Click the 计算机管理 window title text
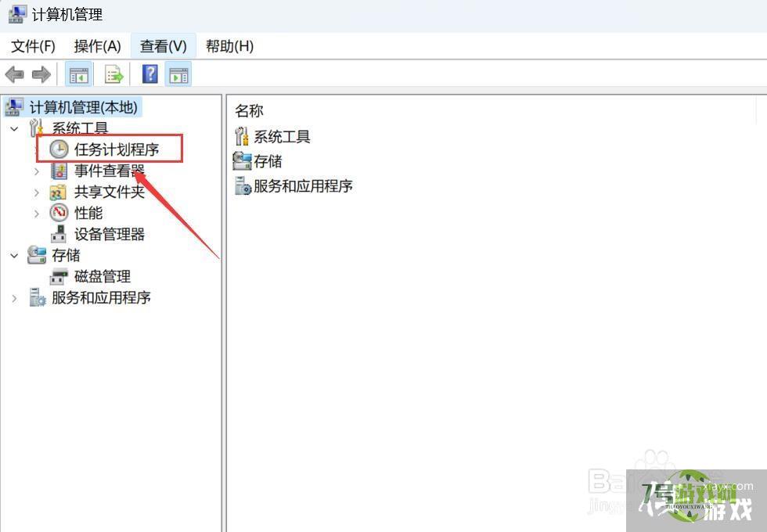Image resolution: width=767 pixels, height=532 pixels. 67,14
